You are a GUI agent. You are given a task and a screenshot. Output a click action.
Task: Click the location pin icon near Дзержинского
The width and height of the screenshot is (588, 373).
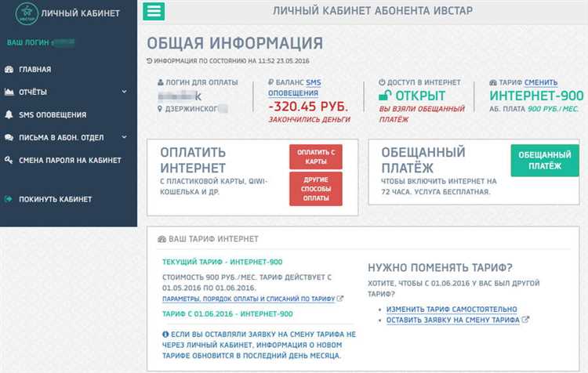pos(160,109)
